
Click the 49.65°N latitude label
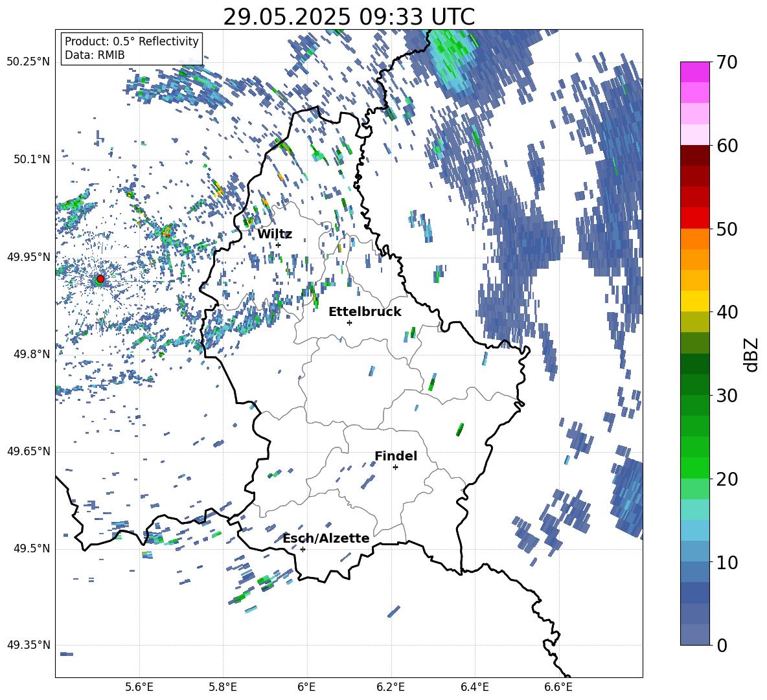[29, 451]
